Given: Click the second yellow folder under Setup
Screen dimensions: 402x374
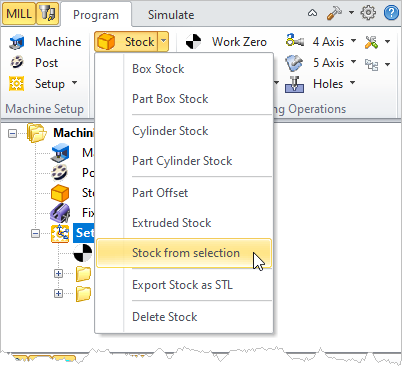Looking at the screenshot, I should (83, 294).
